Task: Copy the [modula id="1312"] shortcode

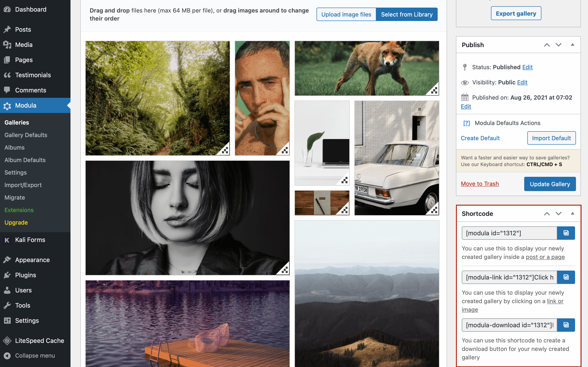Action: click(566, 233)
